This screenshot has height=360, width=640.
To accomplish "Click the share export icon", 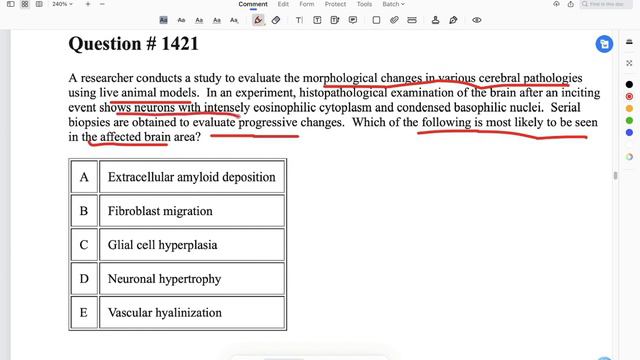I will [x=571, y=4].
